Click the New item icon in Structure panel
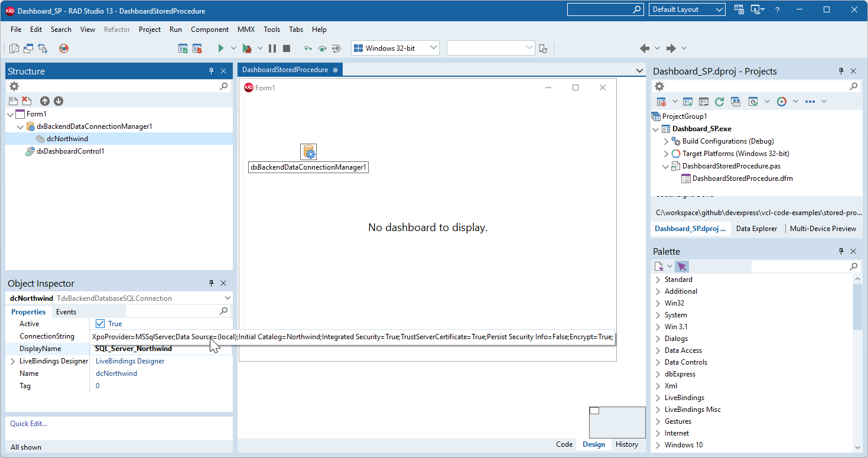The height and width of the screenshot is (458, 868). click(13, 101)
